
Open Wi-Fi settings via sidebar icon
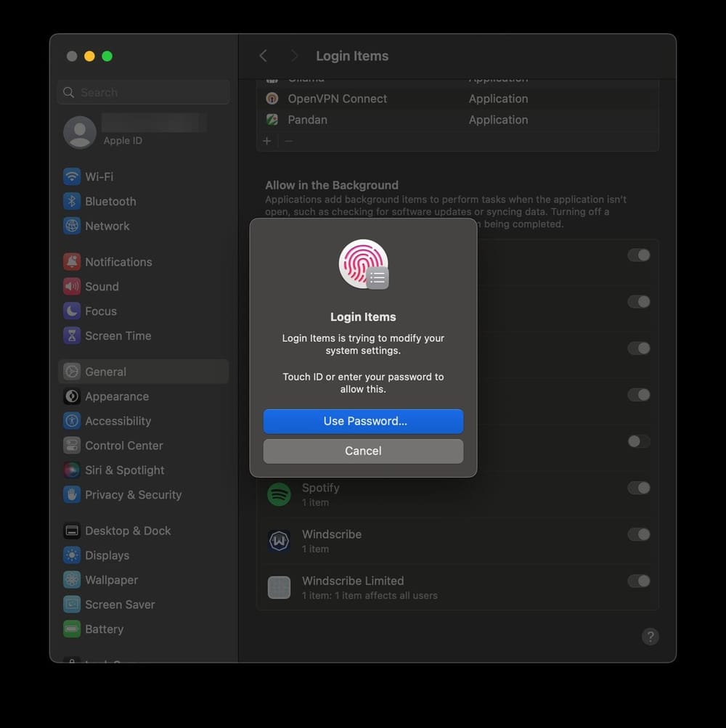(71, 176)
